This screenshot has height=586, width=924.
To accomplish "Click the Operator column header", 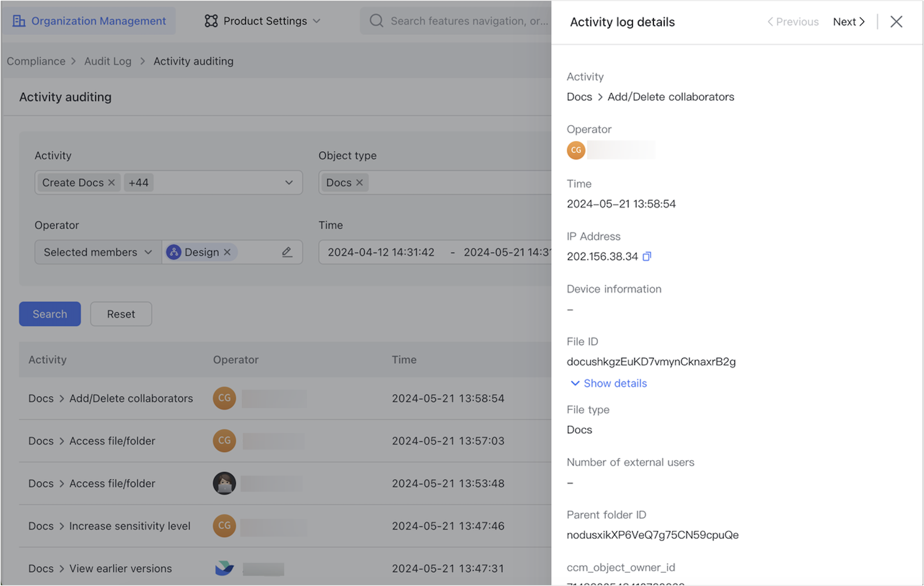I will (x=236, y=359).
